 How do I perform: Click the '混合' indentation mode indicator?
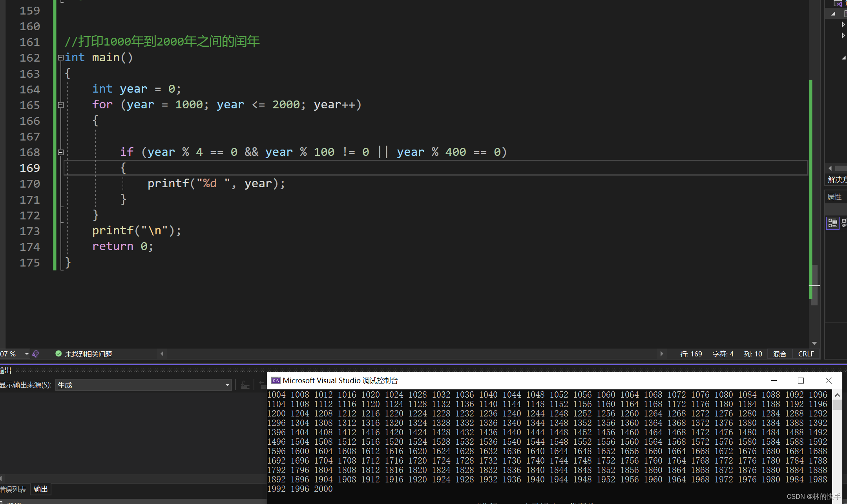point(779,354)
